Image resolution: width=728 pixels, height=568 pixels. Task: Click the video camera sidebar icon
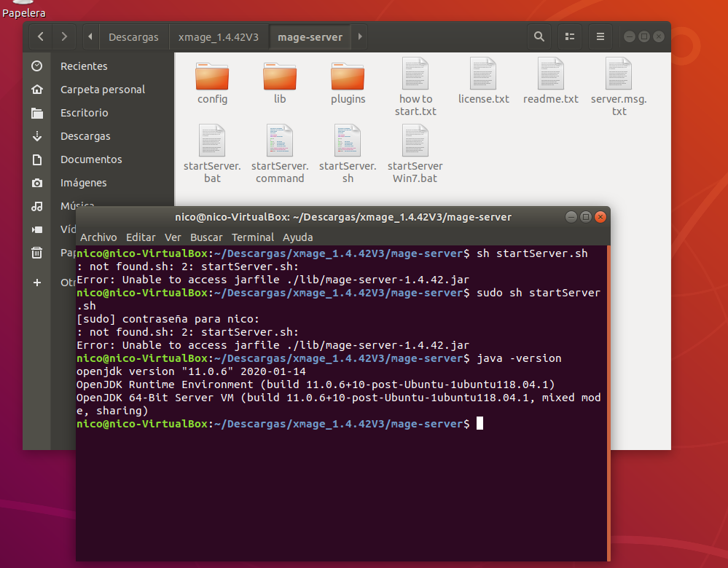37,229
